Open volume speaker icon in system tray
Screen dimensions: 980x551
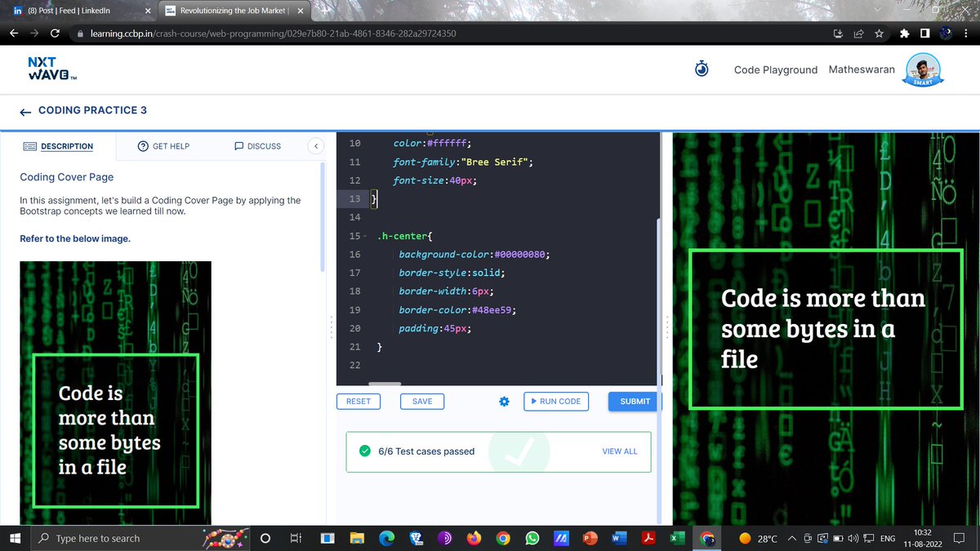click(853, 539)
